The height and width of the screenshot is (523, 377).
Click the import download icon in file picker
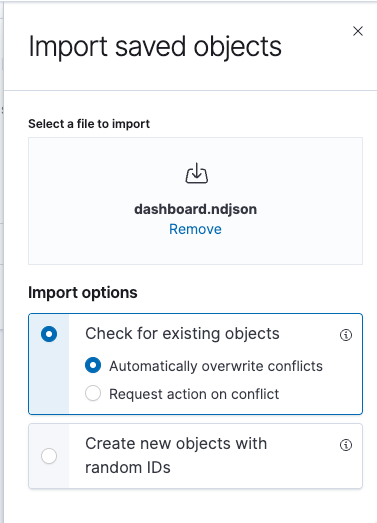click(197, 173)
